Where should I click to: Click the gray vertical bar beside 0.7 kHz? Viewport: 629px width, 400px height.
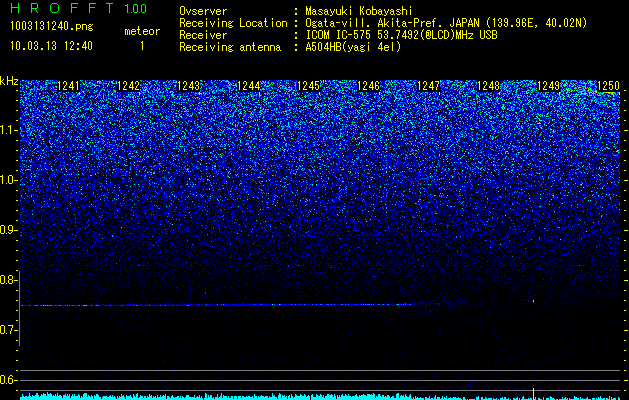coord(19,308)
